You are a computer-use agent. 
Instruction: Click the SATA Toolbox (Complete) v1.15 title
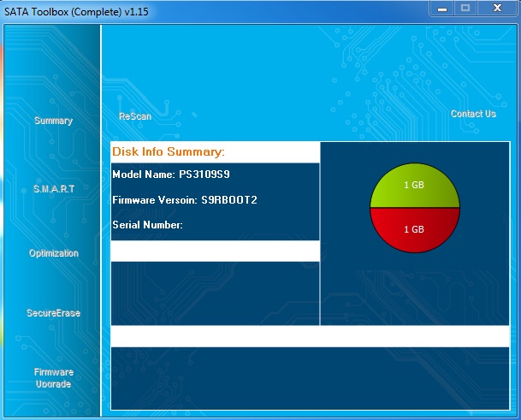76,12
